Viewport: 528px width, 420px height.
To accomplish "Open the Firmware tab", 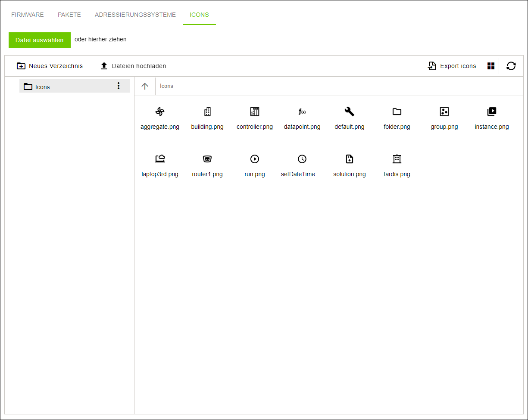I will click(28, 15).
